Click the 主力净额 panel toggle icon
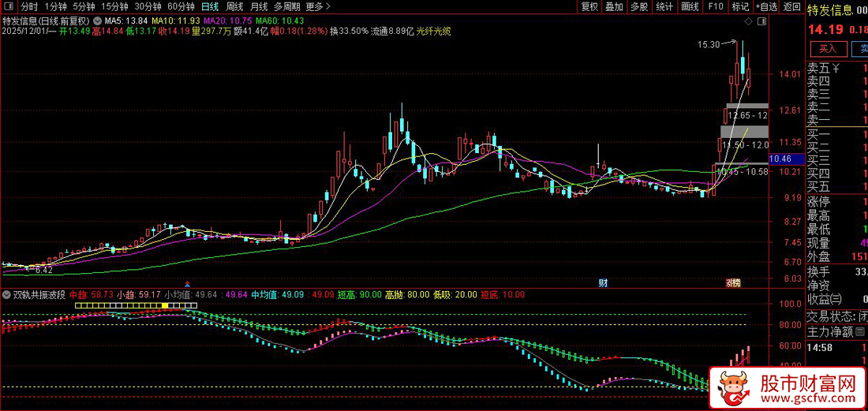 859,332
